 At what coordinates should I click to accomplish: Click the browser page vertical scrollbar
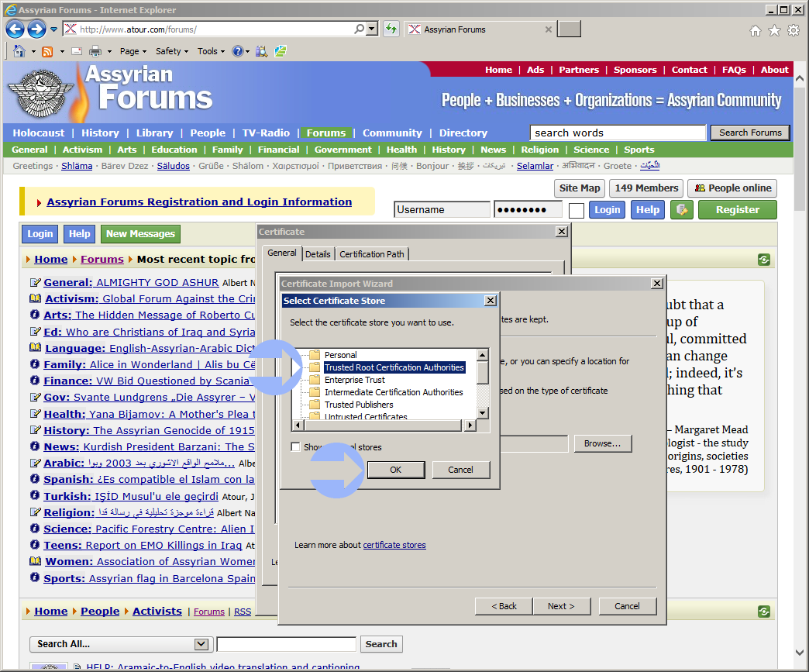799,365
